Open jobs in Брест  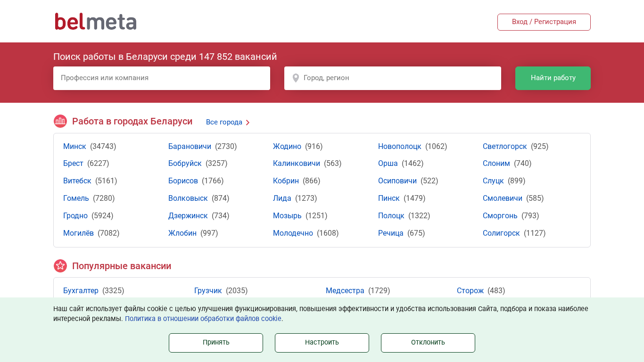[x=73, y=164]
